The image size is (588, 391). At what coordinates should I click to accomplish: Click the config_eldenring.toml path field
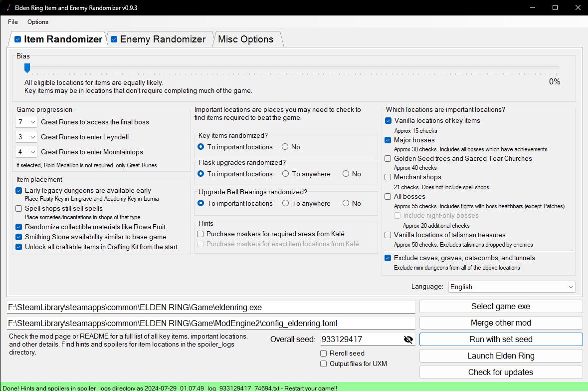(x=211, y=324)
